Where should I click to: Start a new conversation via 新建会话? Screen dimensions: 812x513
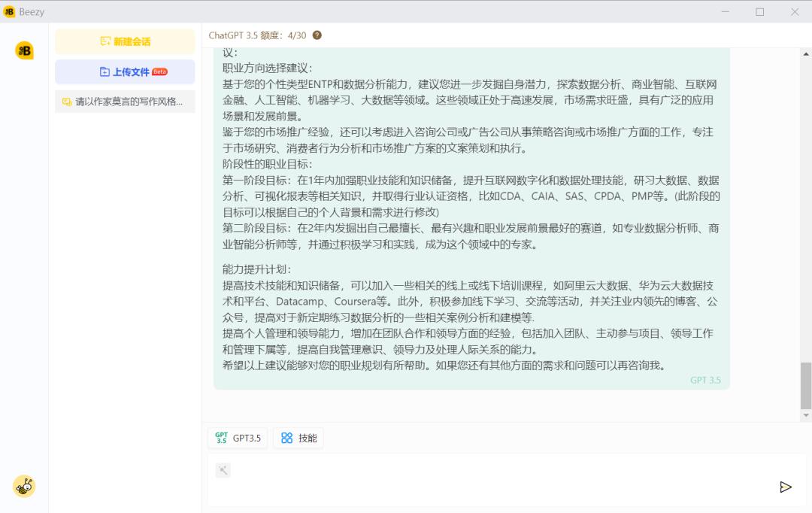tap(125, 41)
